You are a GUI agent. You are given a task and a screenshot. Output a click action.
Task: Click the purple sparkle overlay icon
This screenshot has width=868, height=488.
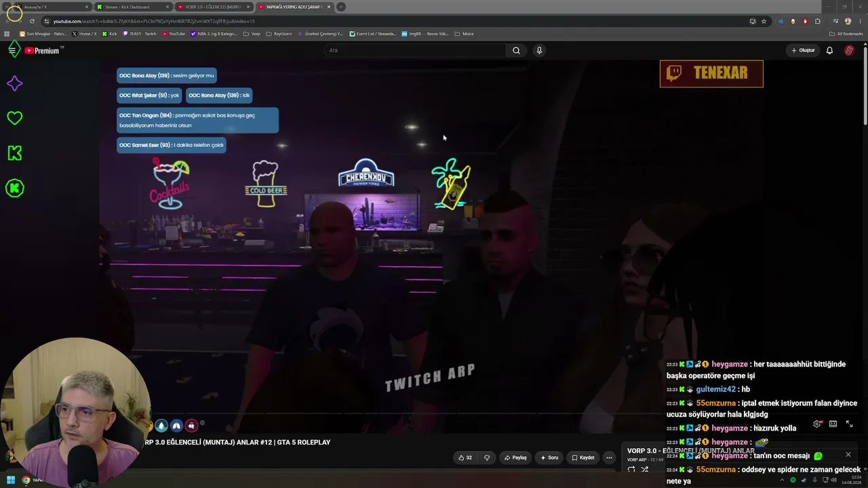(14, 83)
